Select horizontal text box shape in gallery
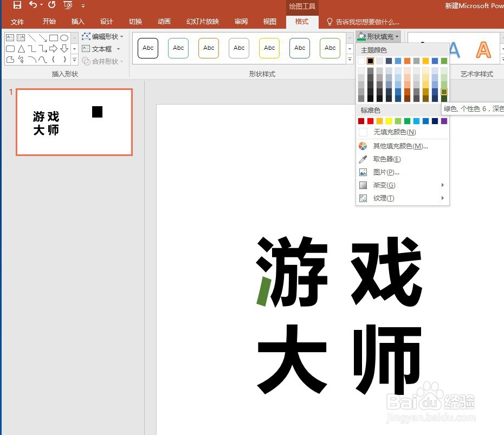The height and width of the screenshot is (435, 504). tap(10, 37)
